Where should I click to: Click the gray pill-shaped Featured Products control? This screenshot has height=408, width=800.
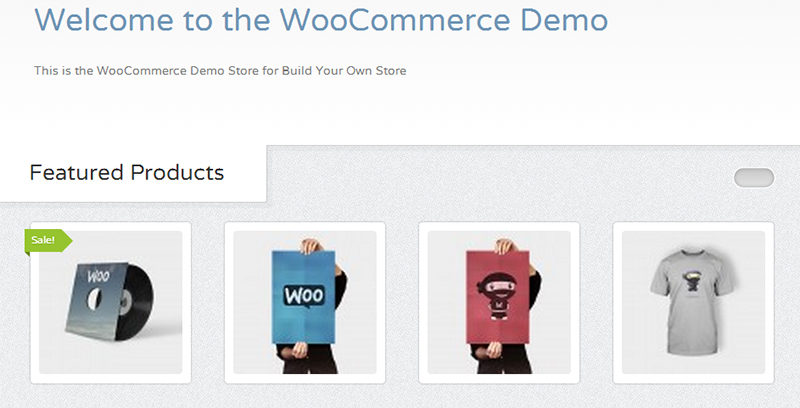[x=754, y=177]
